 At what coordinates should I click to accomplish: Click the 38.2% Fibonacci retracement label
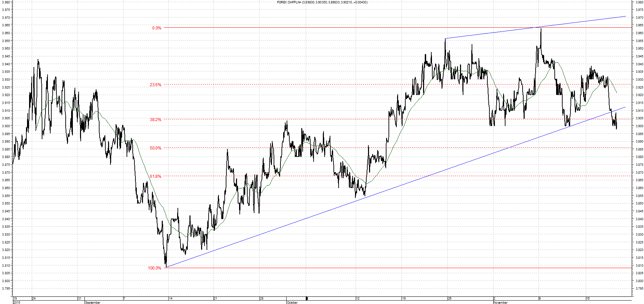155,120
